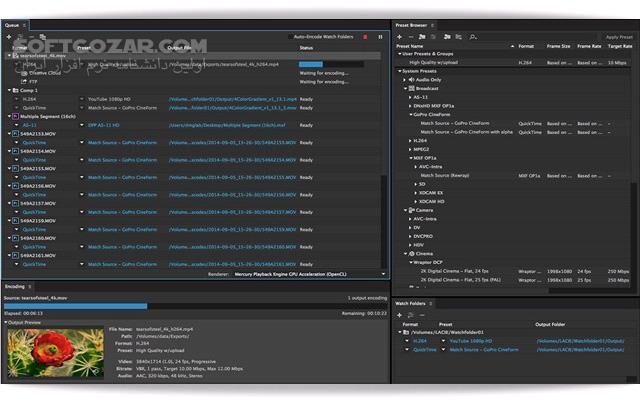Add source with the Queue plus icon

tap(9, 37)
